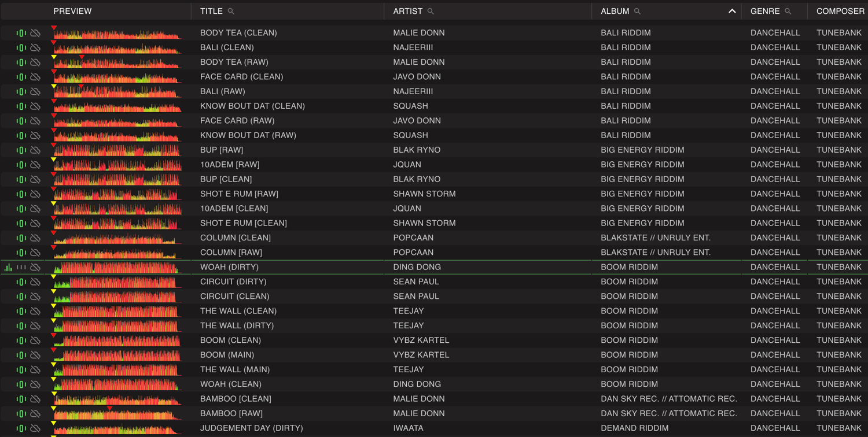The height and width of the screenshot is (437, 868).
Task: Click the cloud-off icon in the BODY TEA (CLEAN) row
Action: pyautogui.click(x=35, y=33)
